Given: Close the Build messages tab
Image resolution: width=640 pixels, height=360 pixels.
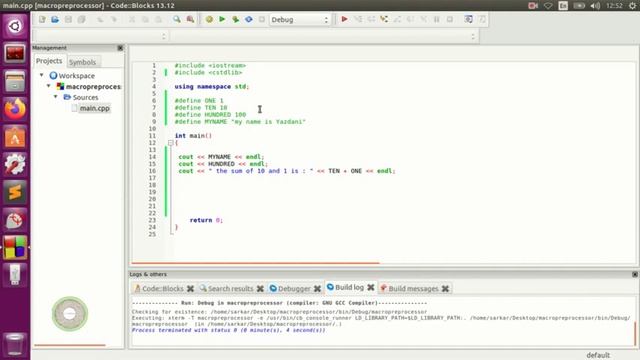Looking at the screenshot, I should click(x=445, y=289).
